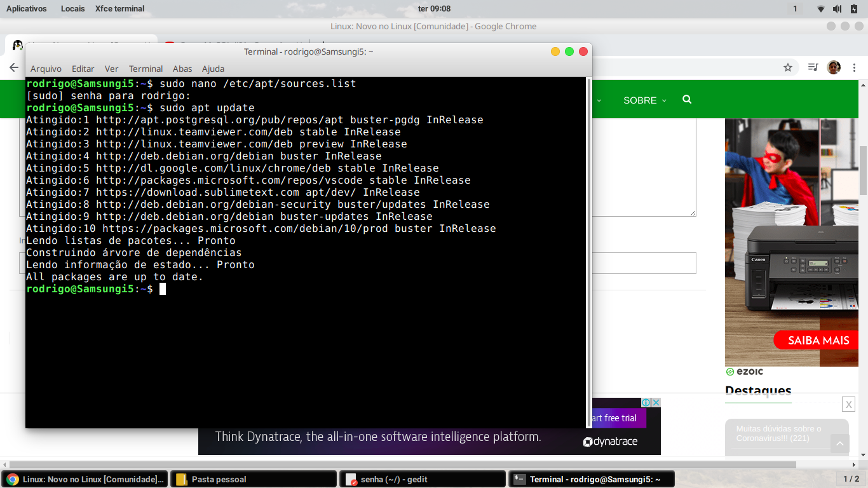The height and width of the screenshot is (488, 868).
Task: Open Muitas dúvidas sobre o Coronavirus link
Action: (x=779, y=433)
